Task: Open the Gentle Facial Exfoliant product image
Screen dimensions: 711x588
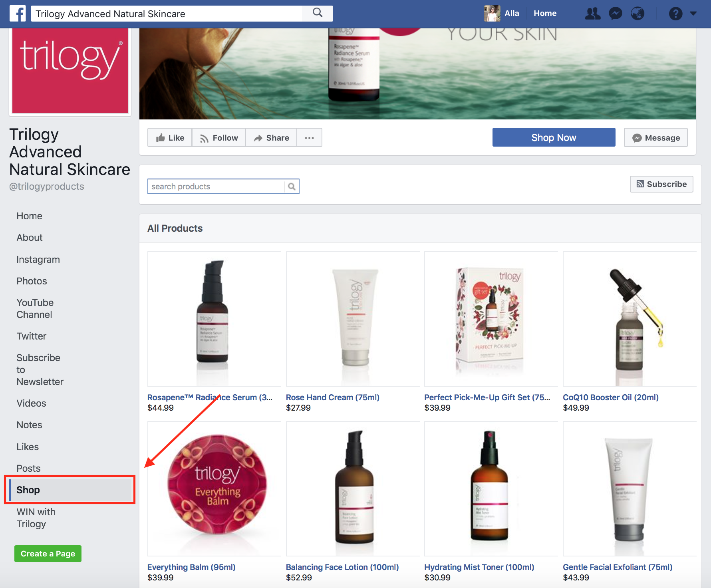Action: click(x=630, y=489)
